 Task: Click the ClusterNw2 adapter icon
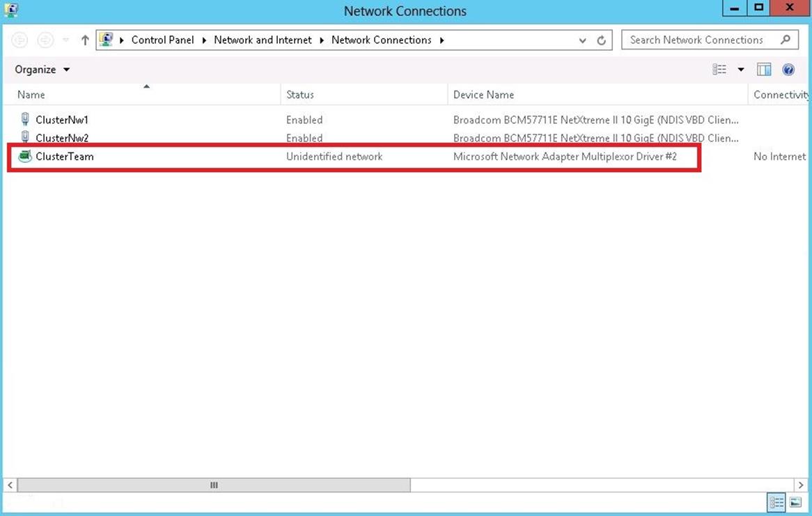click(x=25, y=137)
